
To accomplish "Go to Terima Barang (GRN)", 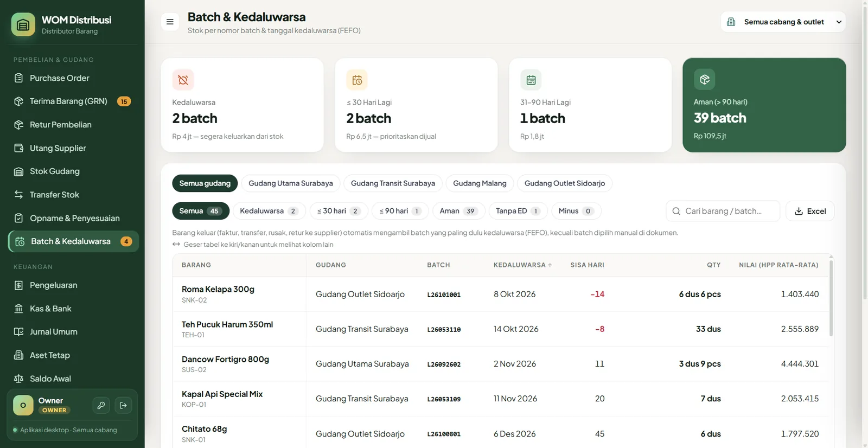I will coord(73,101).
